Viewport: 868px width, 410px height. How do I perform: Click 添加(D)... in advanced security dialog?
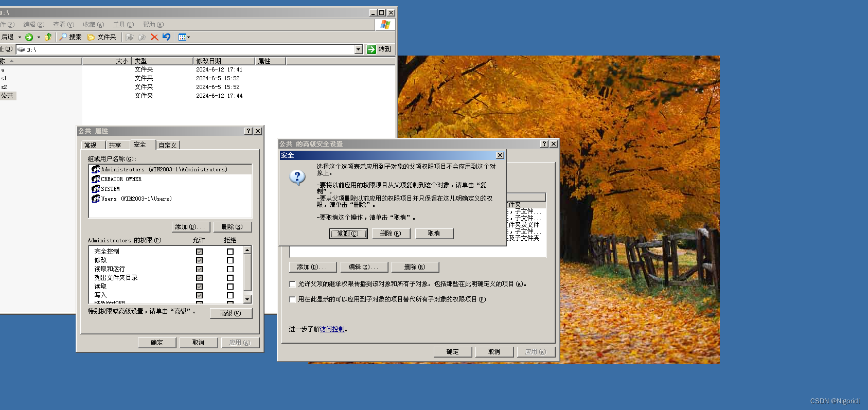coord(313,267)
